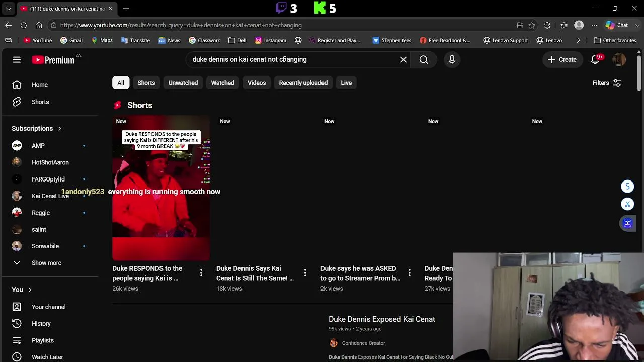Show more bookmarks bar items chevron
Viewport: 644px width, 362px height.
[x=578, y=40]
